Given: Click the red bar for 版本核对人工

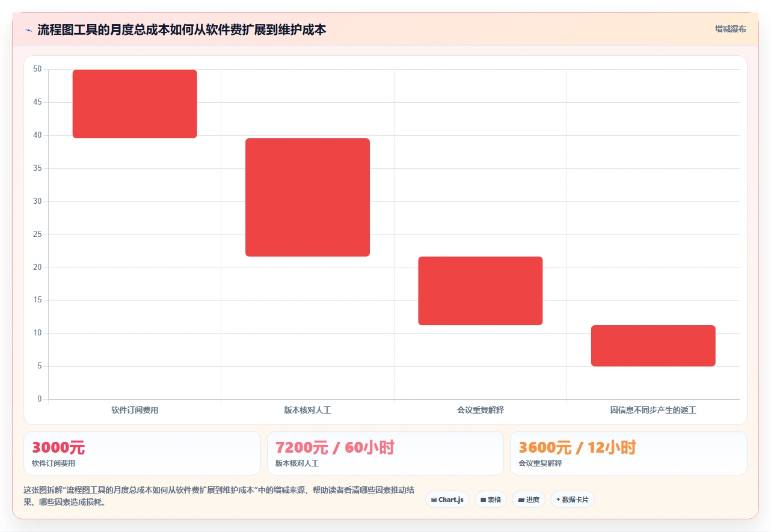Looking at the screenshot, I should pos(307,197).
